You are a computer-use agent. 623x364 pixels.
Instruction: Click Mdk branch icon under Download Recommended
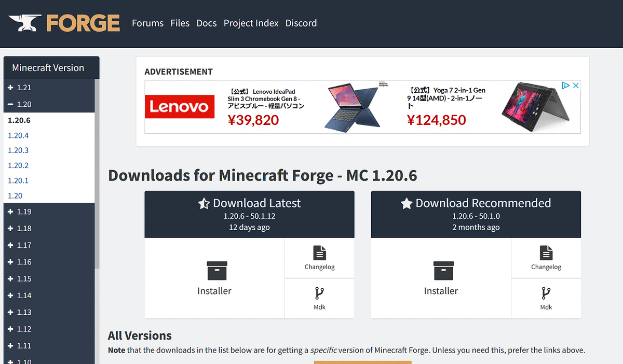pyautogui.click(x=546, y=293)
